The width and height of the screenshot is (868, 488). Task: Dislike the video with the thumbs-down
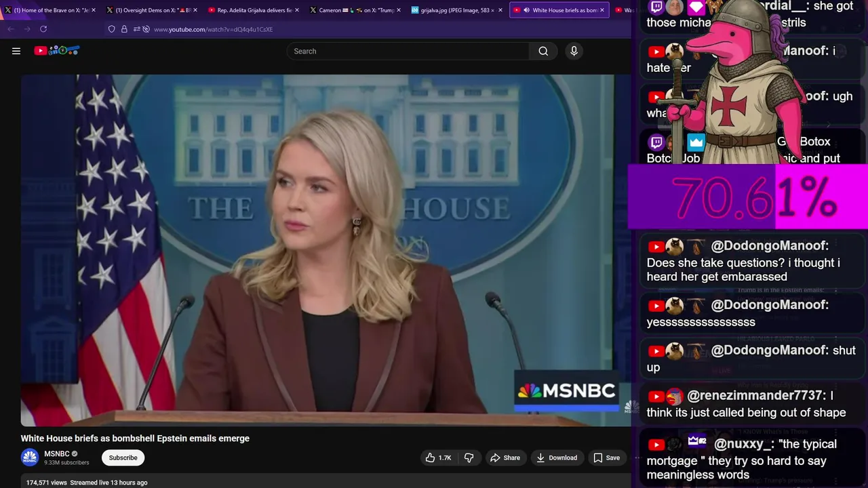(469, 457)
